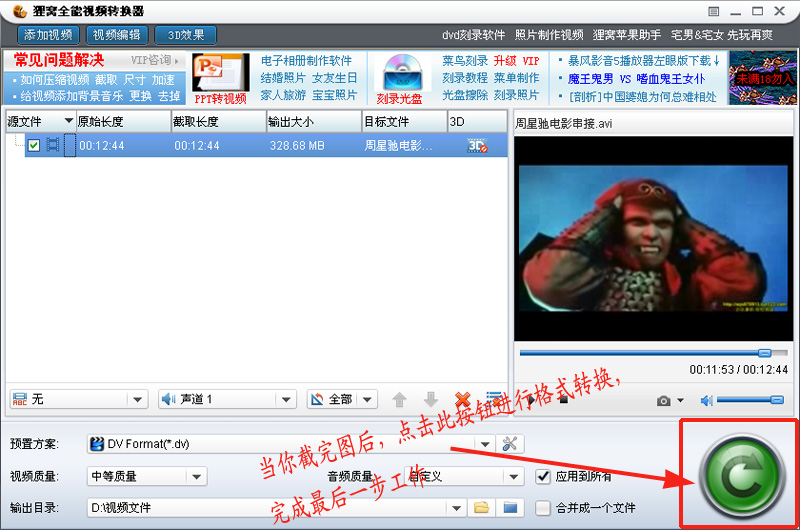Open output folder with yellow folder icon
Screen dimensions: 800x530
(481, 508)
